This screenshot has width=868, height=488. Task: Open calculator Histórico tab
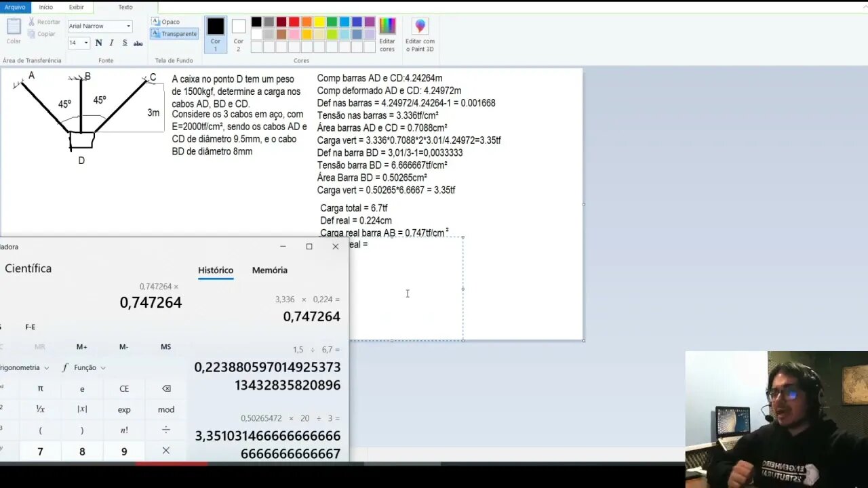216,270
